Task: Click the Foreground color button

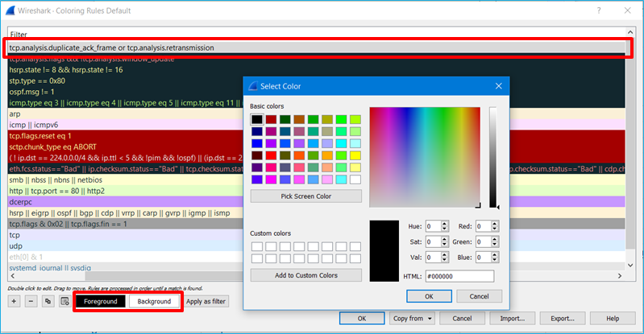Action: click(101, 301)
